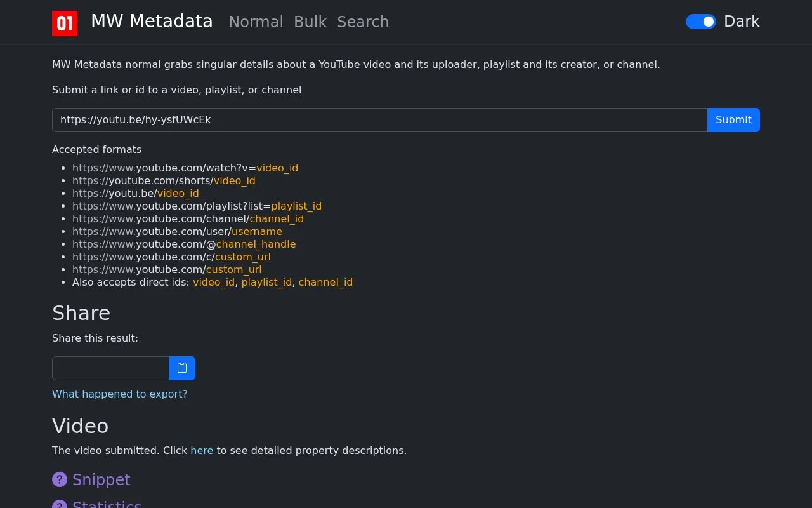
Task: Click the 'Accepted formats' label
Action: [96, 149]
